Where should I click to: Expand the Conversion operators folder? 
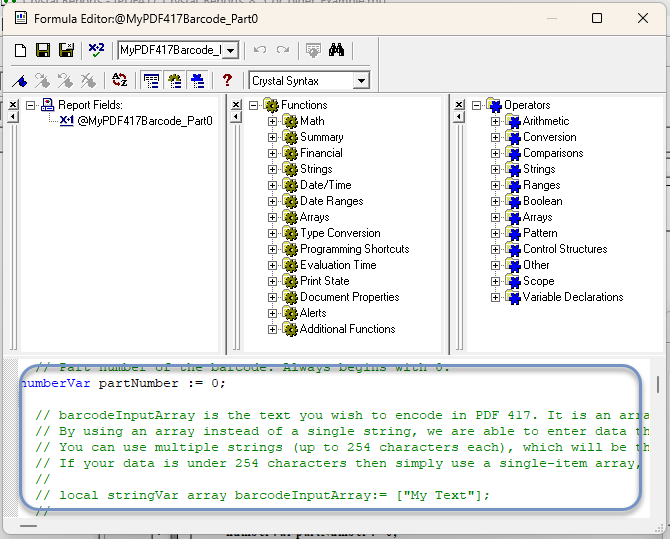click(x=495, y=137)
